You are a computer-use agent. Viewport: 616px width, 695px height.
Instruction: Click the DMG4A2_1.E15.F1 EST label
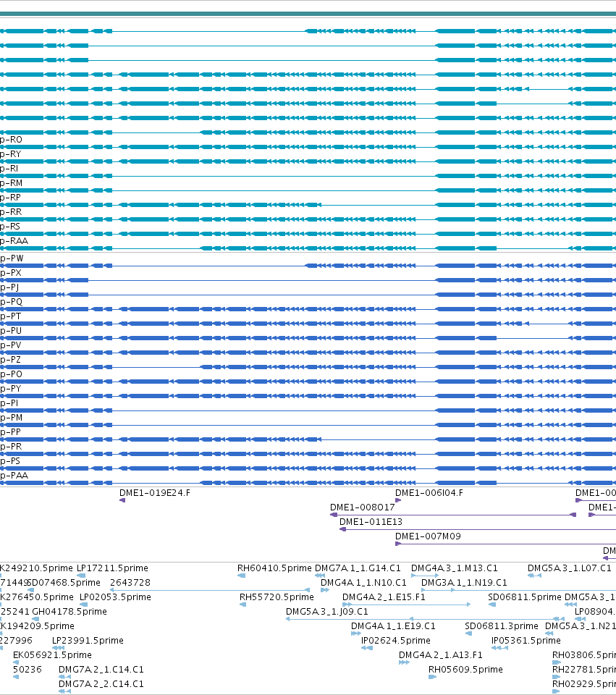(x=384, y=597)
